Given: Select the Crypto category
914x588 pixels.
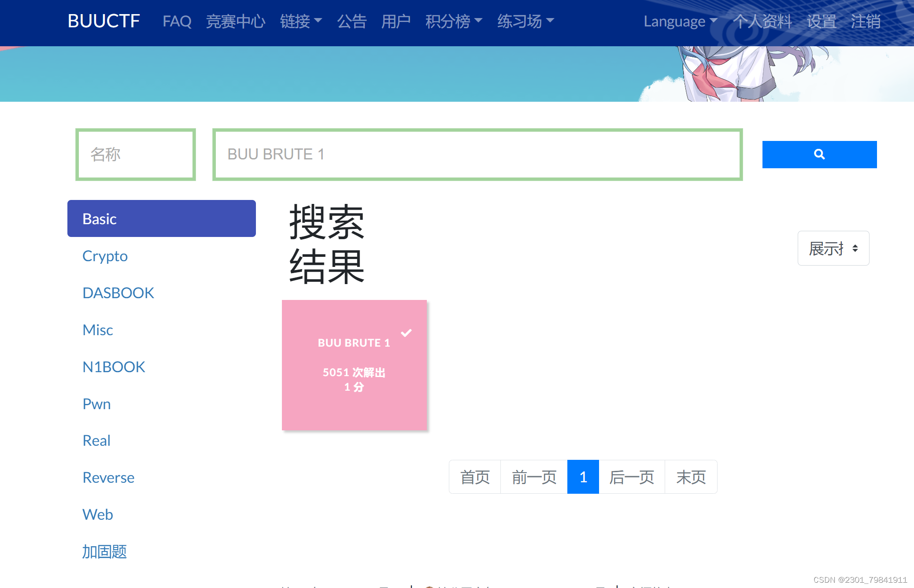Looking at the screenshot, I should (105, 255).
